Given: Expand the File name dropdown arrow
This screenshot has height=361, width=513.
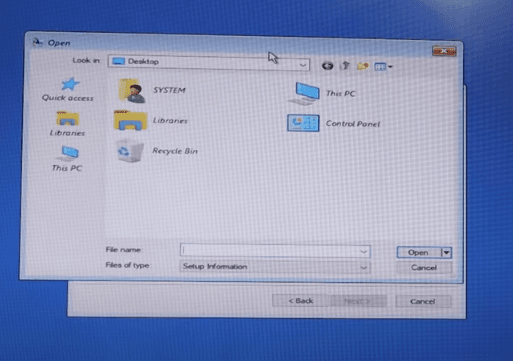Looking at the screenshot, I should tap(364, 252).
